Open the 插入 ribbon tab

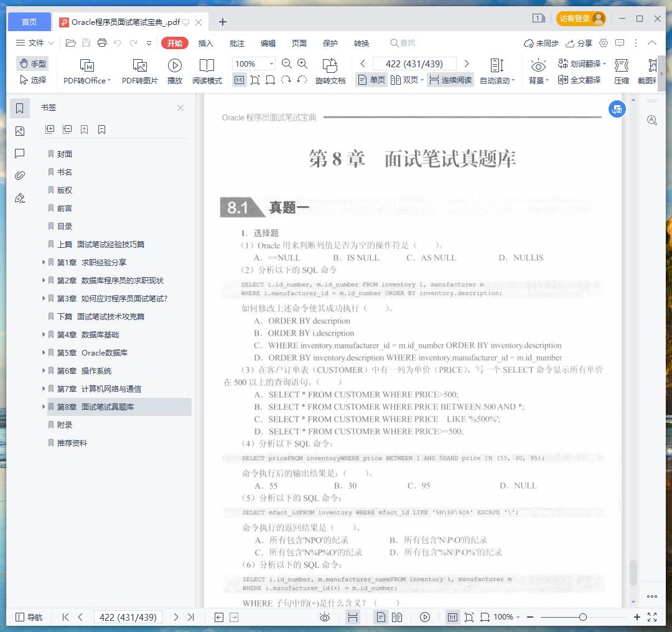(x=206, y=43)
